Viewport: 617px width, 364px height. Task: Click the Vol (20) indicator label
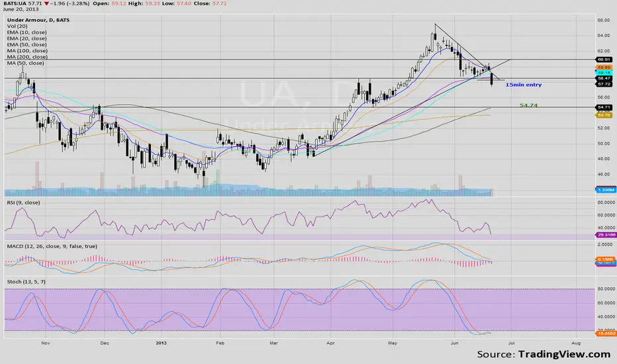click(x=17, y=26)
